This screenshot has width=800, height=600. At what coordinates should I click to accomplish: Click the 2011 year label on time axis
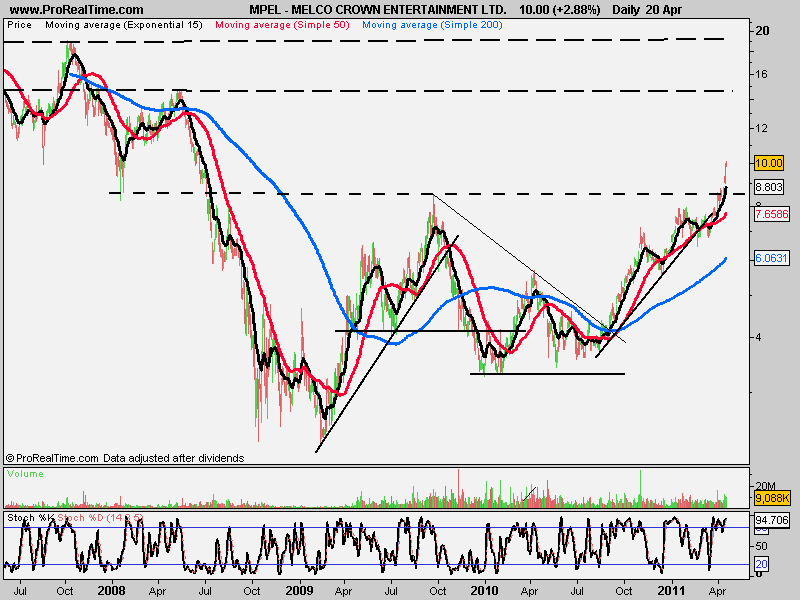pyautogui.click(x=671, y=591)
